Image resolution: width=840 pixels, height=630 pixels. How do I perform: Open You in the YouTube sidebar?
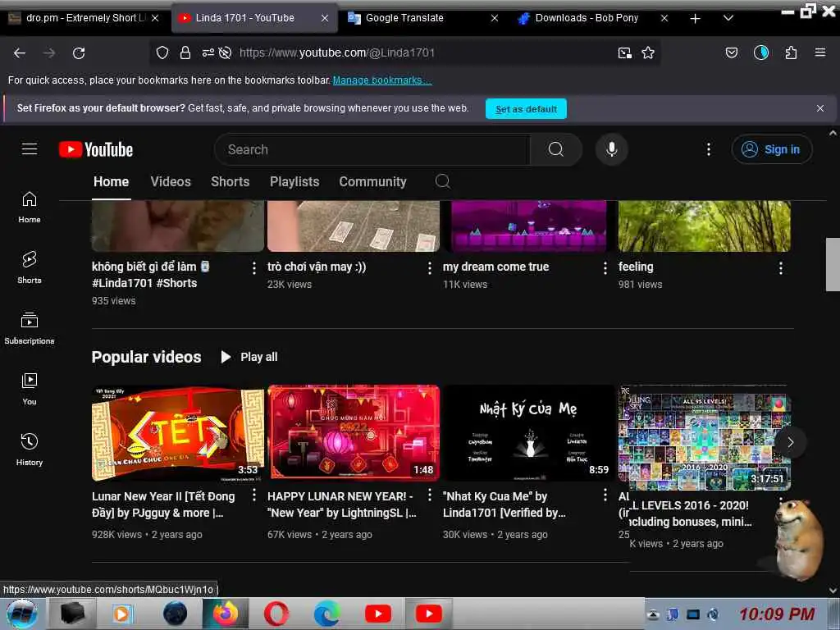[30, 389]
